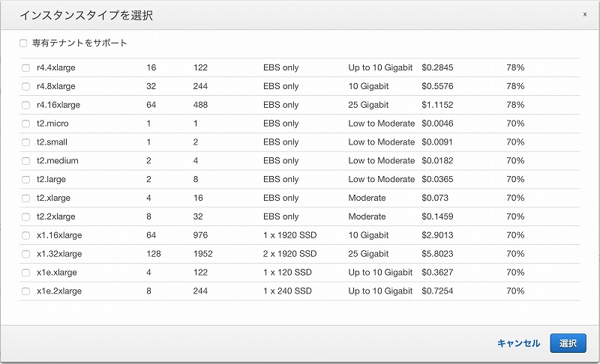Select the t2.large instance name
Viewport: 600px width, 364px height.
pyautogui.click(x=51, y=180)
